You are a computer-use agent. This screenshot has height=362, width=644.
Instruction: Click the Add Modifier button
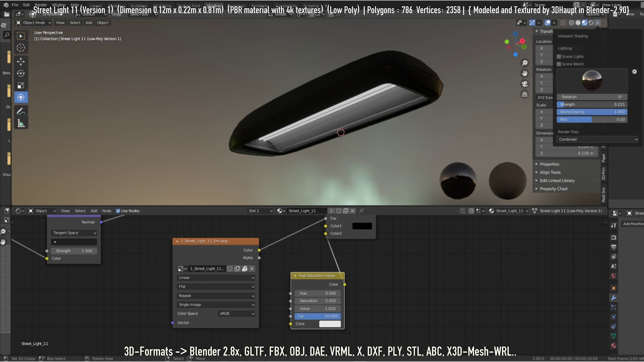(633, 224)
